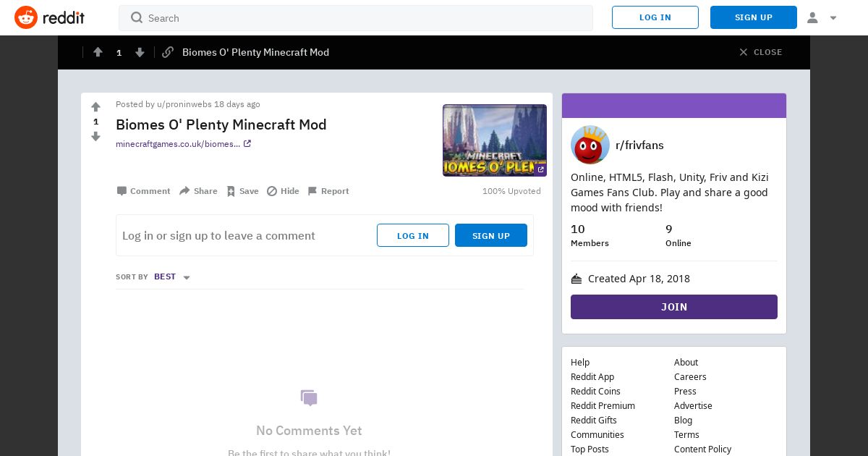Open the Terms footer link

686,435
